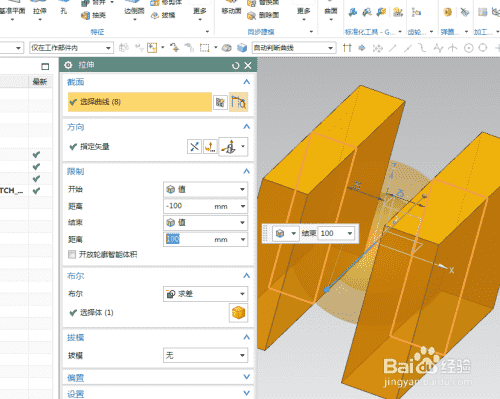Click the square icon above 最新 column

pyautogui.click(x=45, y=66)
